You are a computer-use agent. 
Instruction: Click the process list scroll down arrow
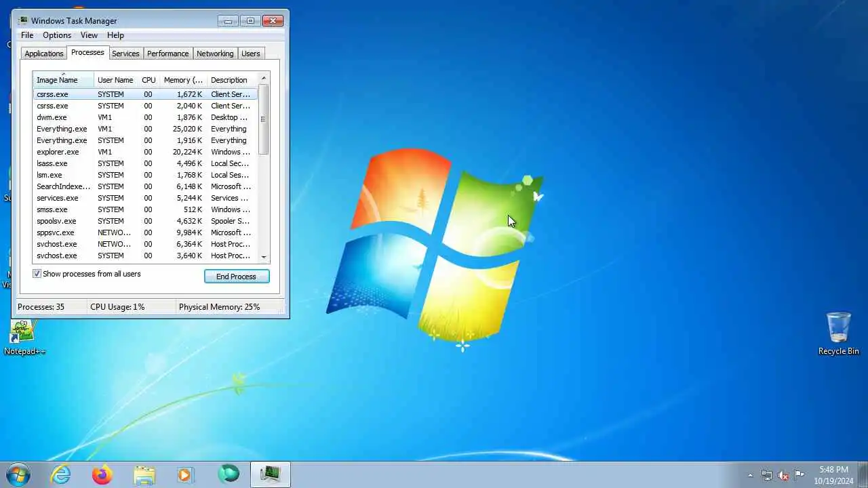coord(264,256)
